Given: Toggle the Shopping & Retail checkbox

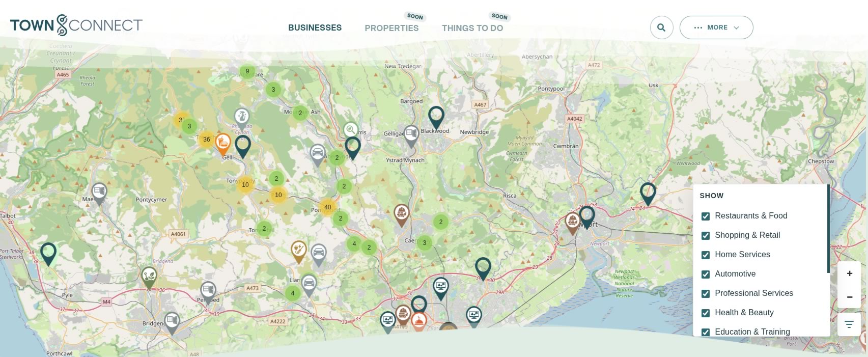Looking at the screenshot, I should (x=706, y=236).
